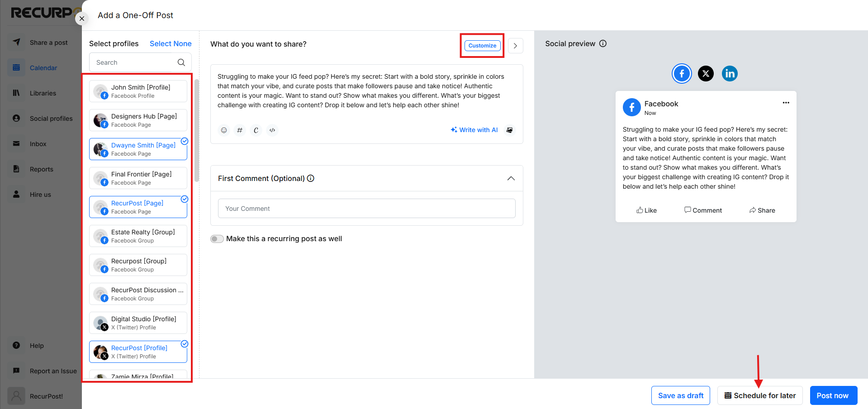The image size is (868, 409).
Task: Click Write with AI
Action: (474, 130)
